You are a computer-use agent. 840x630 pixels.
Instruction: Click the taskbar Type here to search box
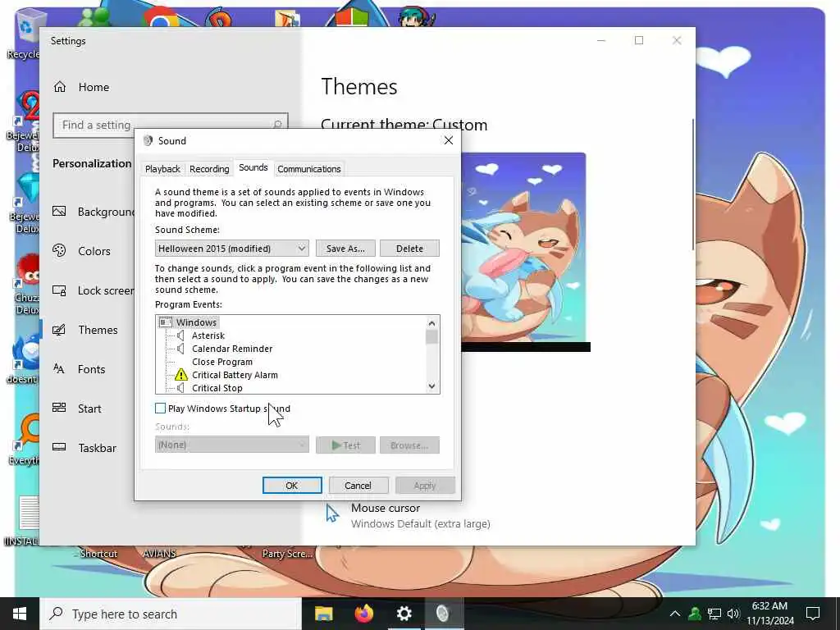click(171, 614)
